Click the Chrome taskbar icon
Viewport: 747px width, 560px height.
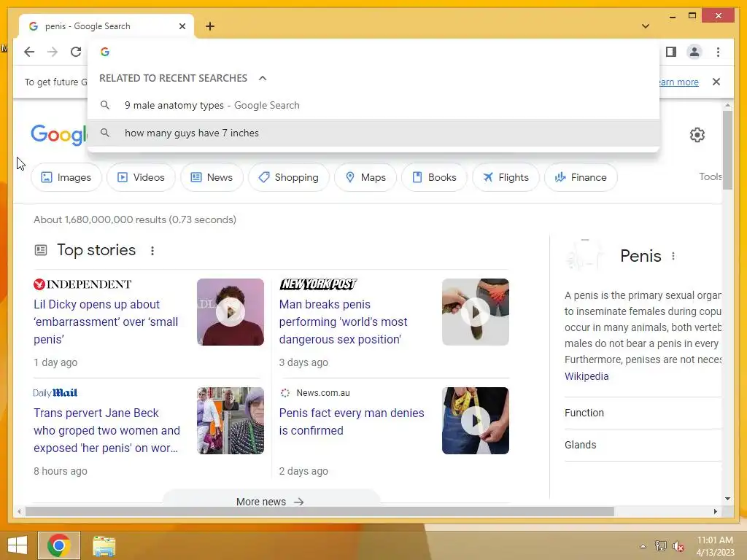click(x=59, y=545)
